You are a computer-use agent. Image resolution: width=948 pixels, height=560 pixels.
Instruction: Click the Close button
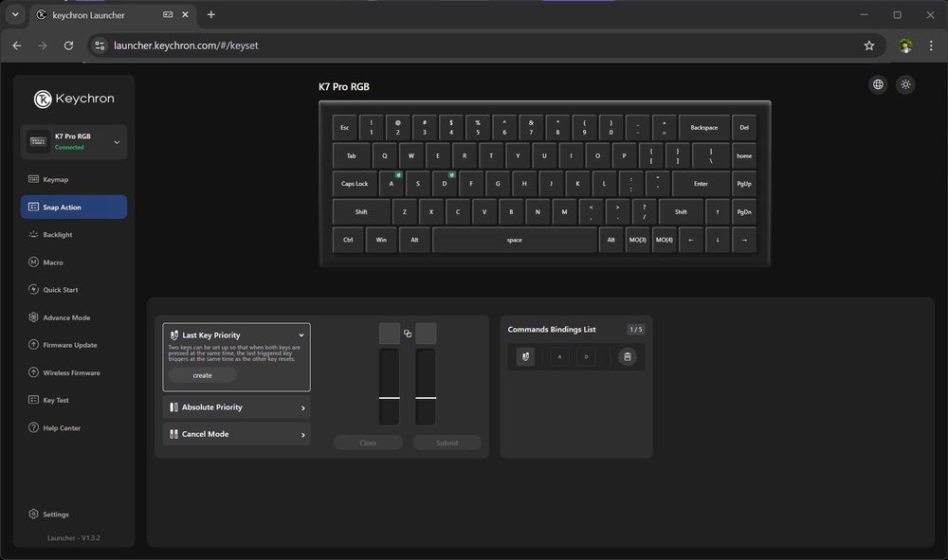point(368,443)
